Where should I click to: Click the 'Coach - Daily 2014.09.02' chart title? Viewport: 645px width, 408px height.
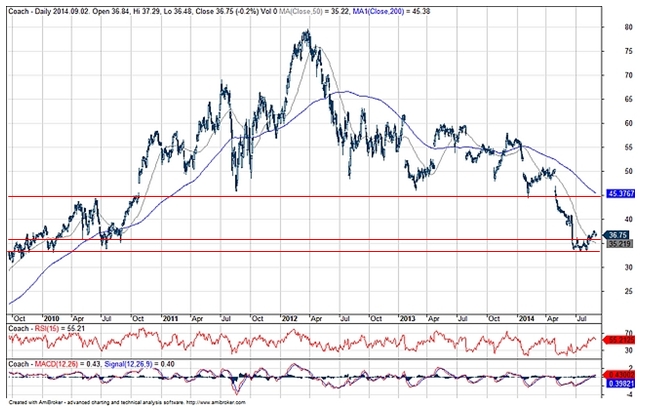point(49,12)
